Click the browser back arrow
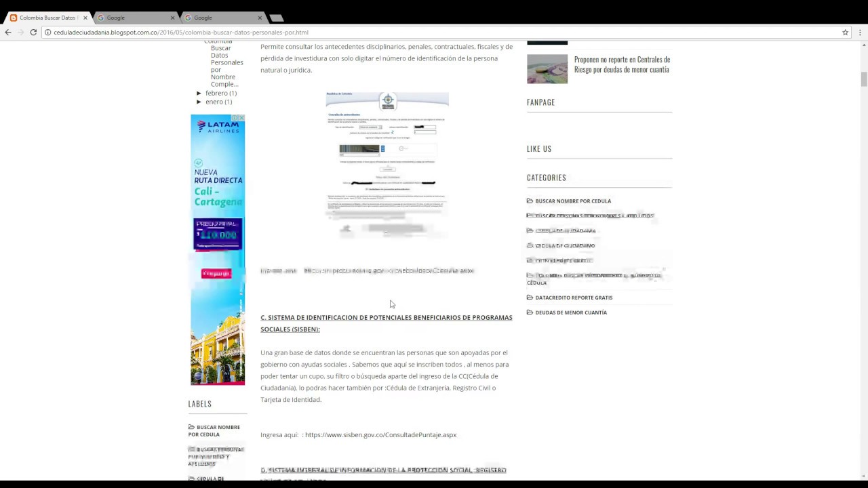The image size is (868, 488). pos(7,32)
